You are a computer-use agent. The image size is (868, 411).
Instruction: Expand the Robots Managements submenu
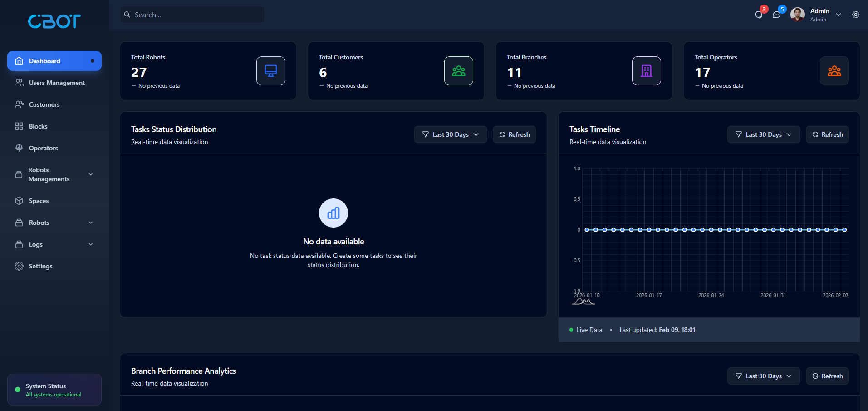pos(54,174)
